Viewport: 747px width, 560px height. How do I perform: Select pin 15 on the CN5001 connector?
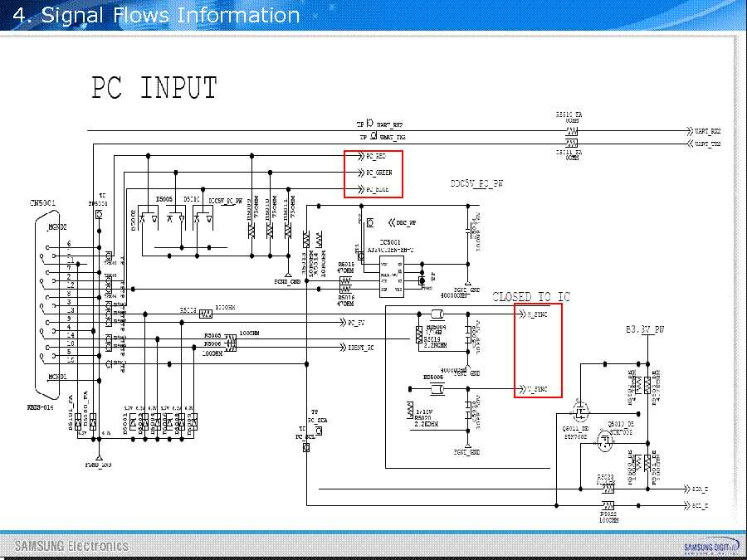70,361
